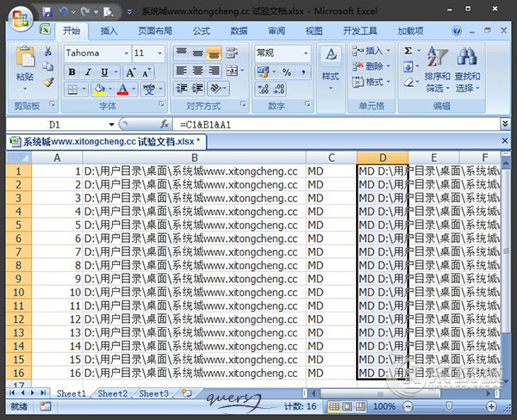Save the workbook via quick access toolbar
This screenshot has height=420, width=517.
point(47,12)
